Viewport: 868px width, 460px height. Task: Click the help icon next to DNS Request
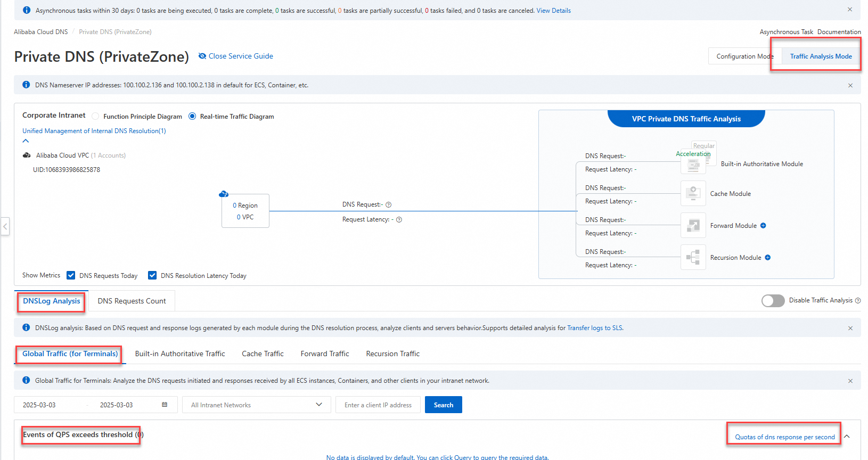(x=389, y=205)
